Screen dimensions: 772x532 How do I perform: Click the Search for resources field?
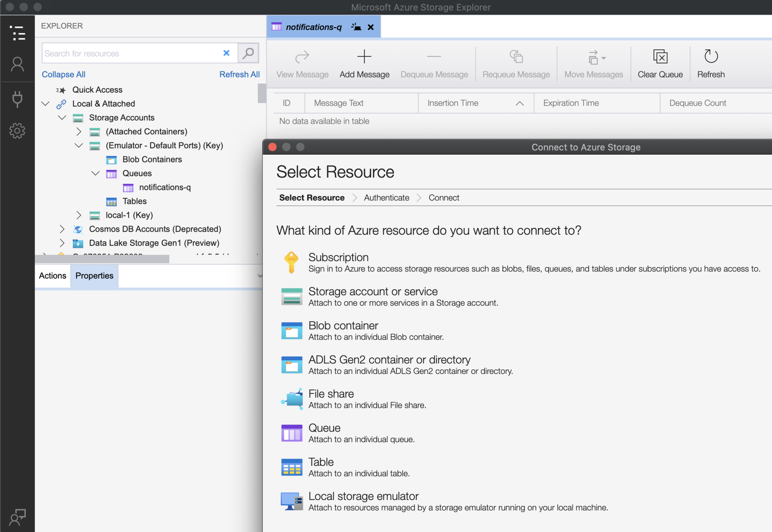[132, 53]
